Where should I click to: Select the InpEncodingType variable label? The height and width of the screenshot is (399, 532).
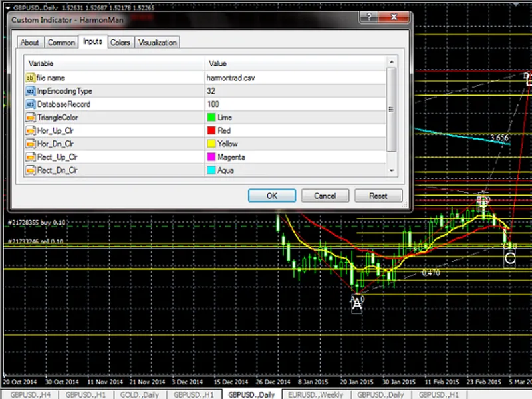coord(65,91)
